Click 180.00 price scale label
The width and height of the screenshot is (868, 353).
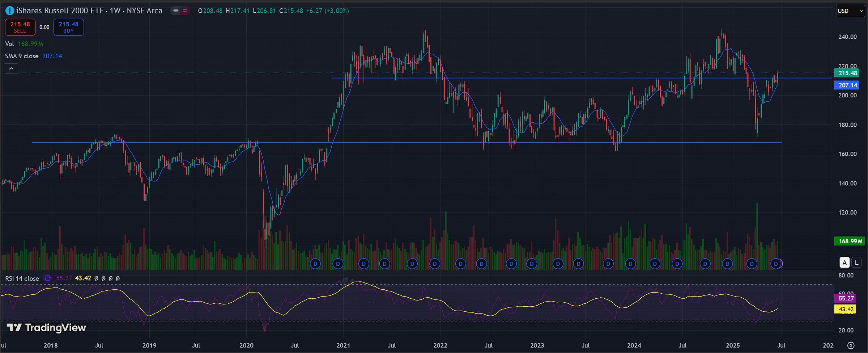click(x=848, y=125)
